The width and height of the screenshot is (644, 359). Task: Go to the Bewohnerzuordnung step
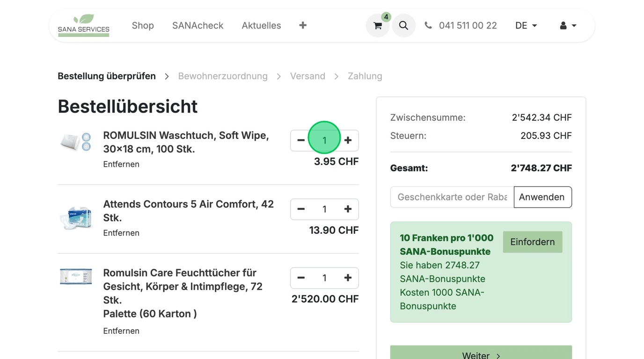[x=223, y=76]
